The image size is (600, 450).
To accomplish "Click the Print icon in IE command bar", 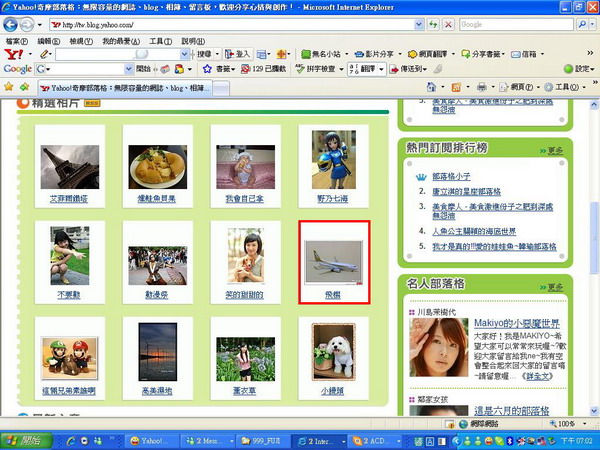I will click(x=482, y=87).
